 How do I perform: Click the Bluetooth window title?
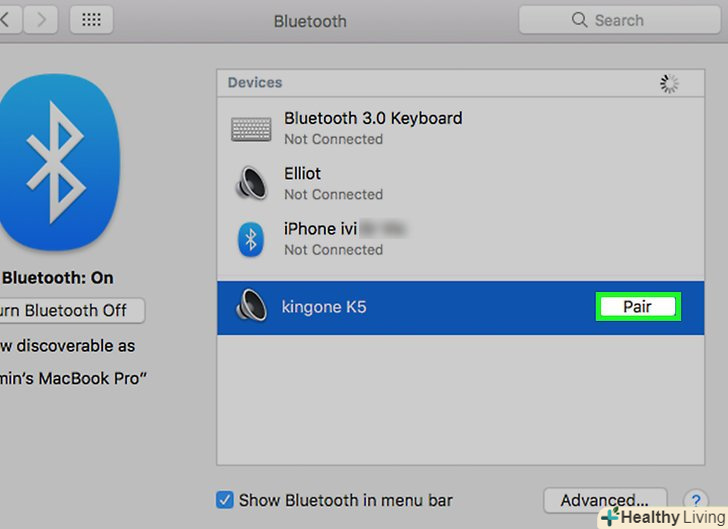coord(310,21)
